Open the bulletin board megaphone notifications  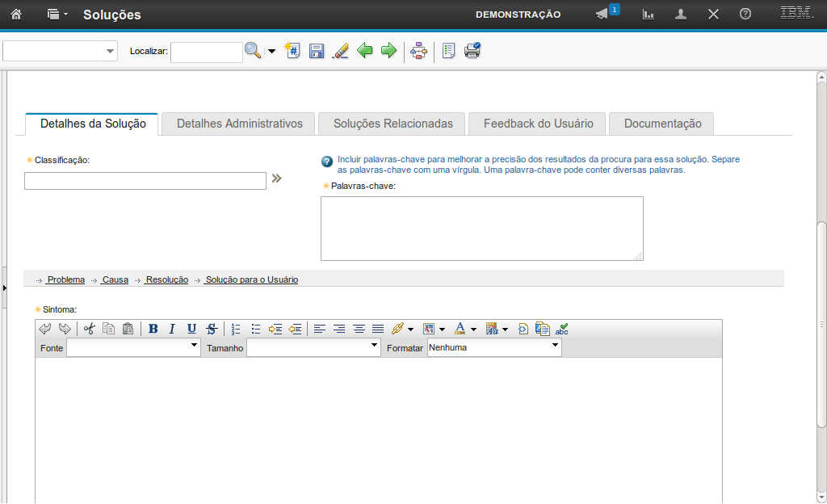(x=602, y=15)
